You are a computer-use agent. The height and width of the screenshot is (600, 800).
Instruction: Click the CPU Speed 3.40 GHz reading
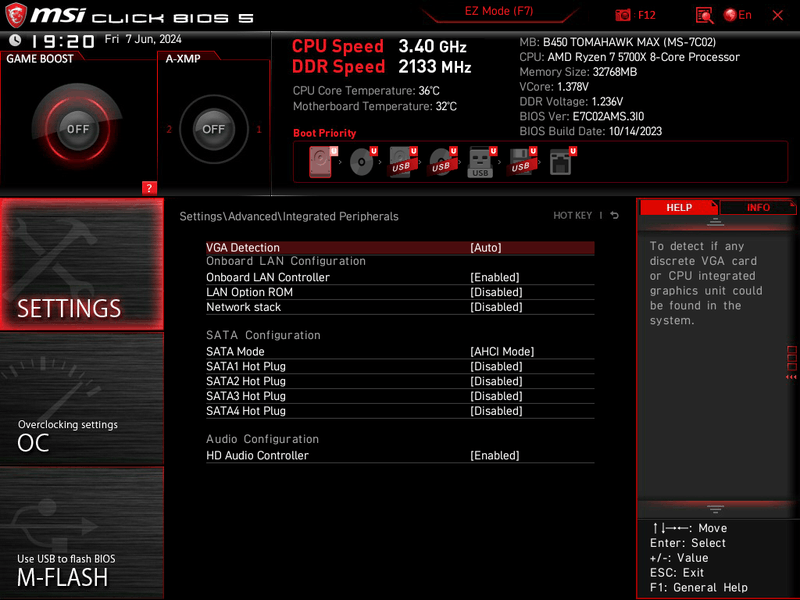pyautogui.click(x=379, y=46)
